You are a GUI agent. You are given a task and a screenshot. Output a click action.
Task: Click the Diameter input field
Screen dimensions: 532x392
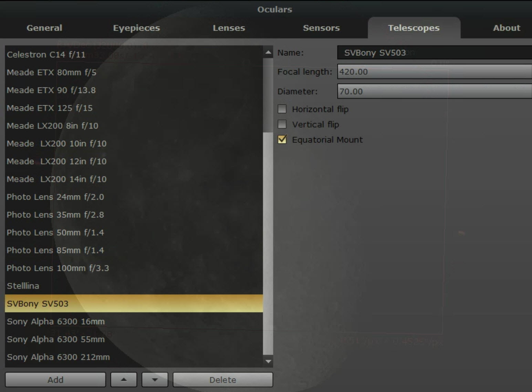434,92
